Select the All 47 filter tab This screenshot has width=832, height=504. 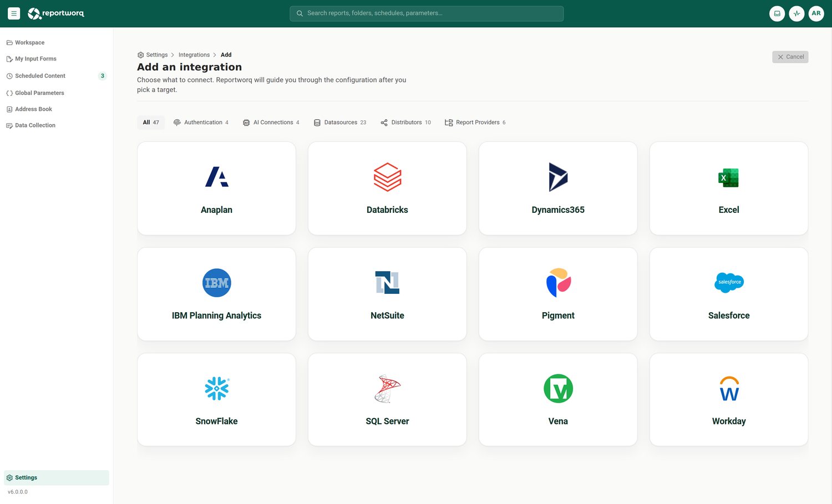(151, 123)
